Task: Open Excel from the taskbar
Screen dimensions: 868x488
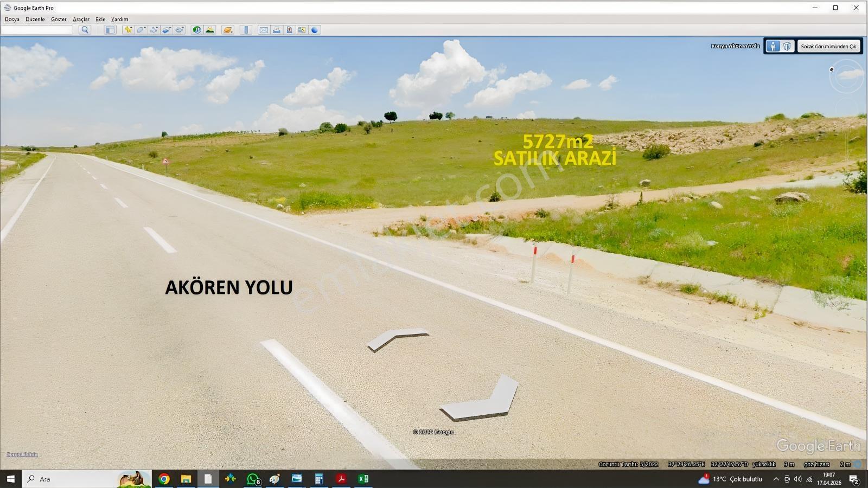Action: [363, 479]
